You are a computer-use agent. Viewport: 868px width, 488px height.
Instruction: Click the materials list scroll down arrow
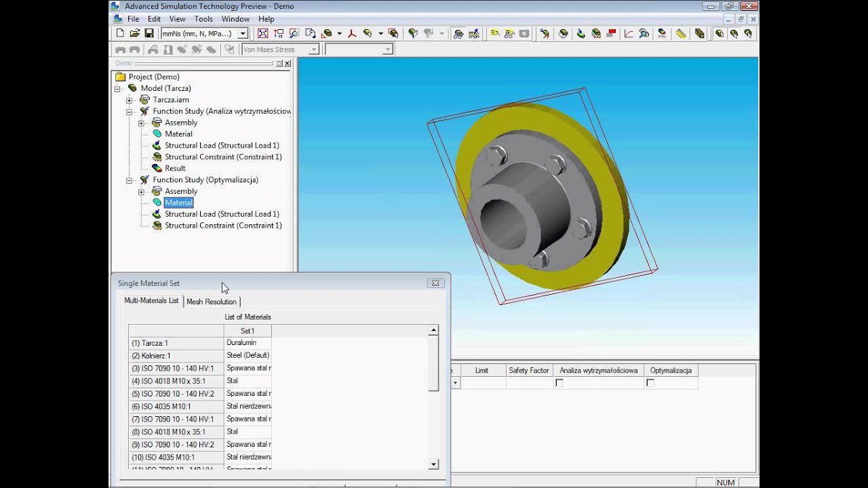coord(433,464)
